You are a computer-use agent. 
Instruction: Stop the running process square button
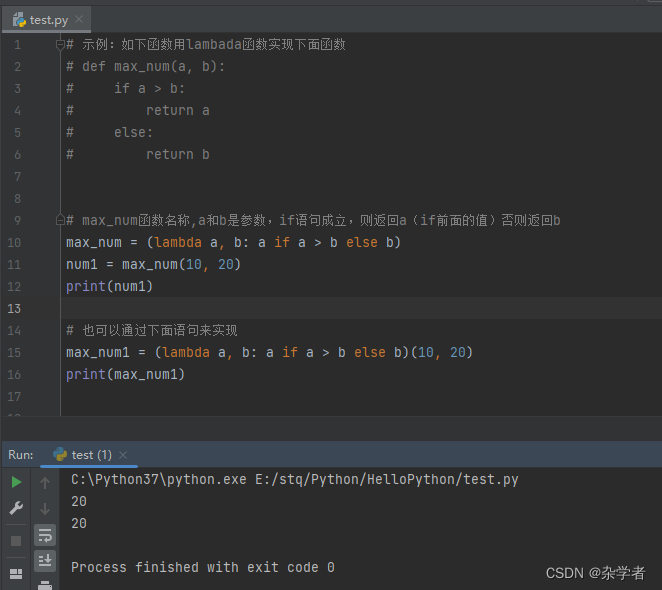(16, 541)
